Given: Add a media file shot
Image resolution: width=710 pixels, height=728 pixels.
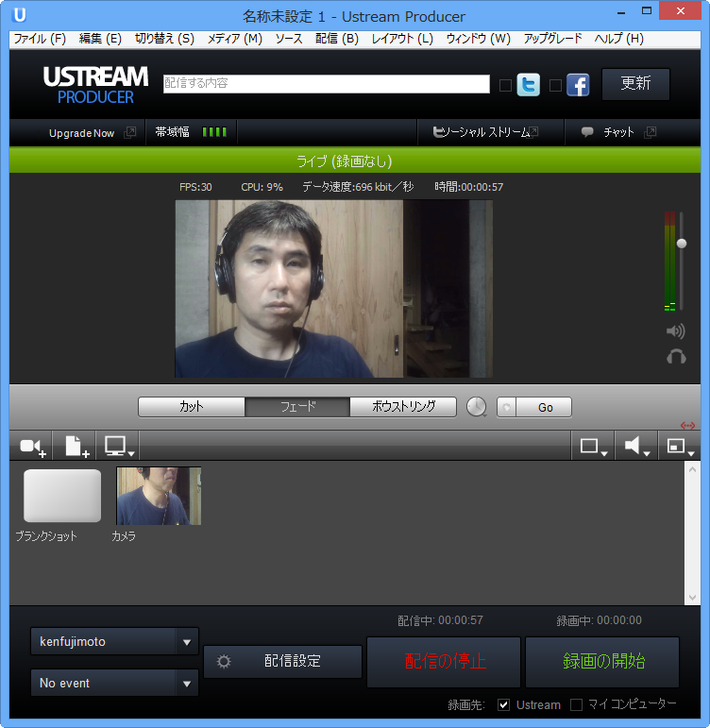Looking at the screenshot, I should [76, 448].
